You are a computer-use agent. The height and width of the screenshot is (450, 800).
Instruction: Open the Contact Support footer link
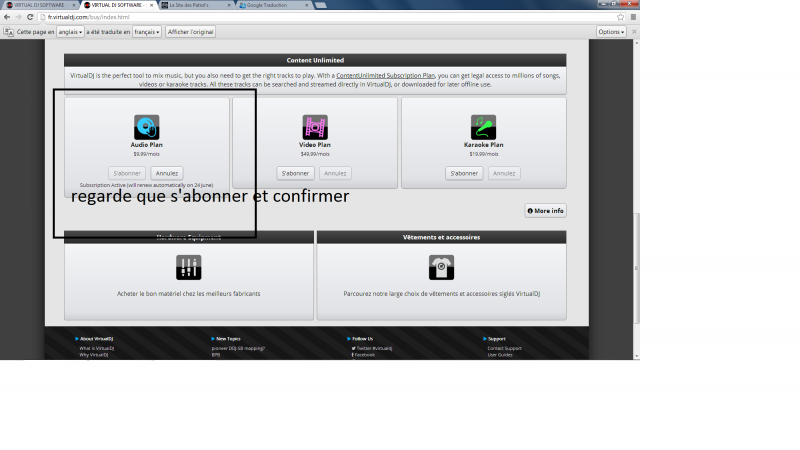click(504, 348)
